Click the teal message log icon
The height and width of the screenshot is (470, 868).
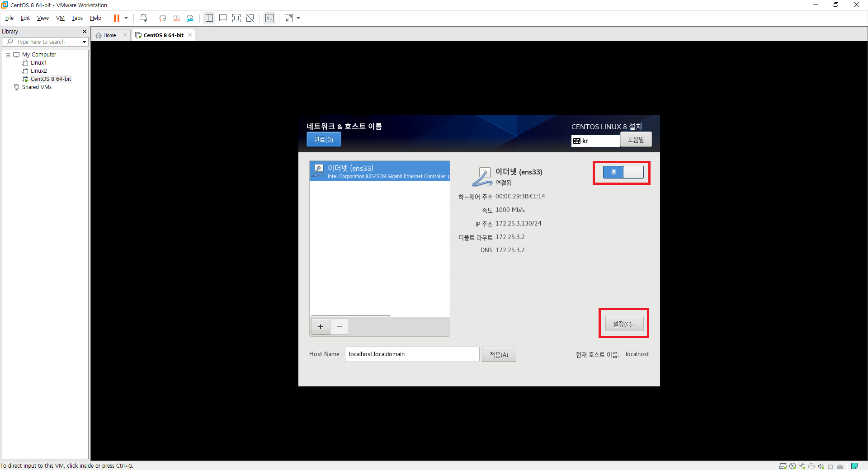pyautogui.click(x=854, y=466)
